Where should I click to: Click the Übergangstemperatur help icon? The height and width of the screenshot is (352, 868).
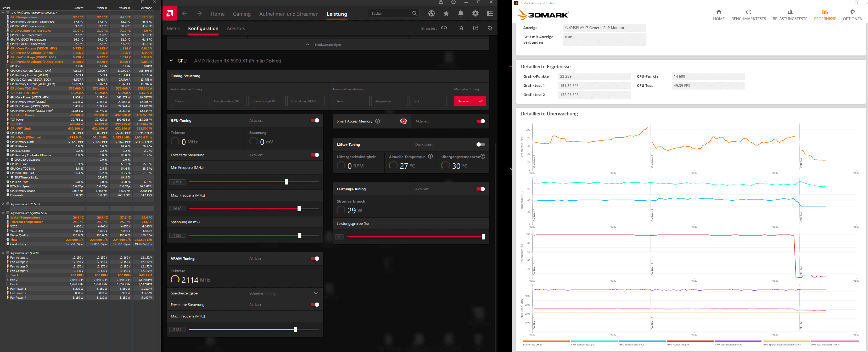click(483, 156)
